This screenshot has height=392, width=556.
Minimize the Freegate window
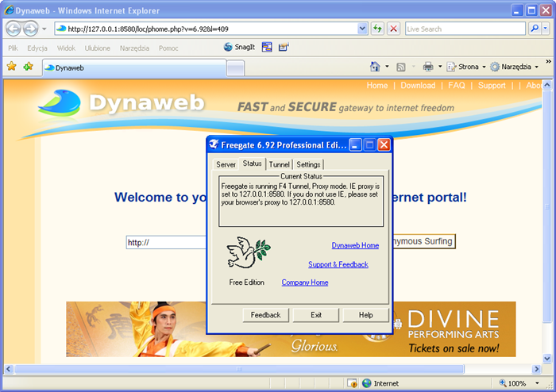click(355, 145)
